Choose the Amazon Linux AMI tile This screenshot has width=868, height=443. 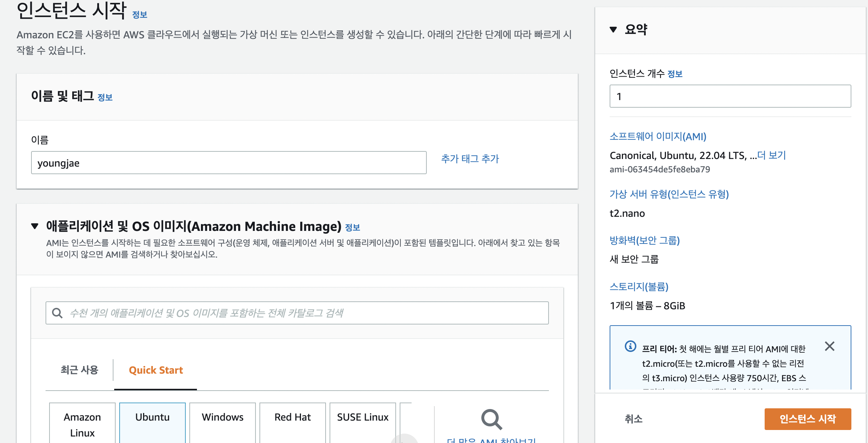(x=82, y=424)
